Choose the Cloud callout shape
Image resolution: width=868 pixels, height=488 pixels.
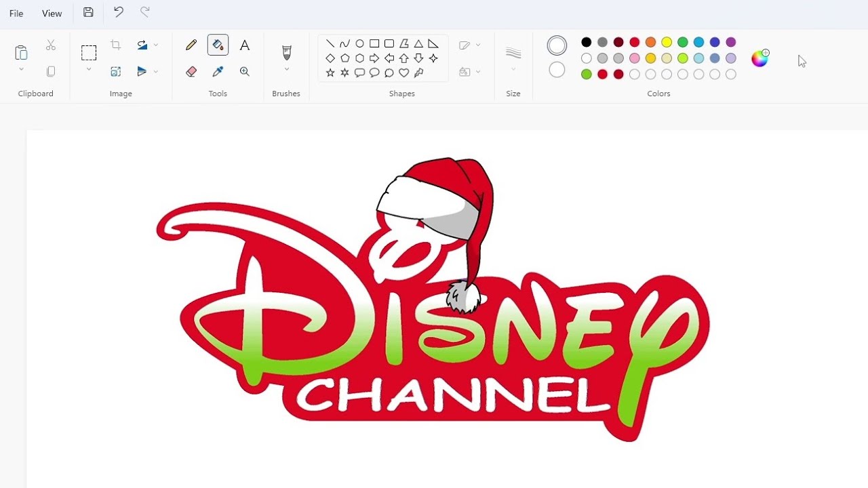(389, 73)
